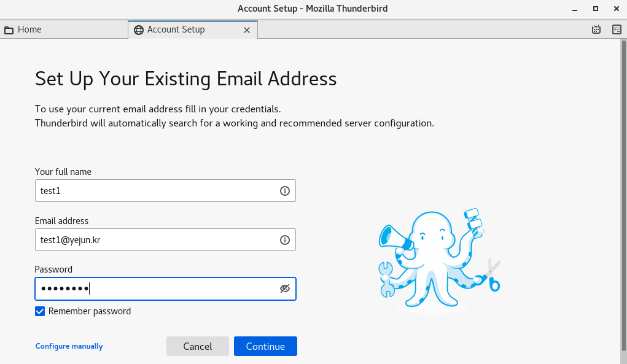The image size is (627, 364).
Task: Click the 'Your full name' label
Action: point(63,172)
